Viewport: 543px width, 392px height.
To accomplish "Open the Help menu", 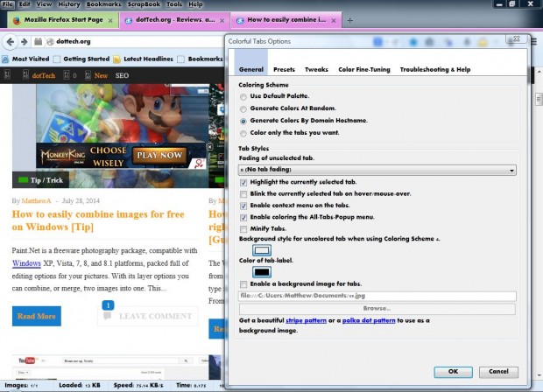I will [x=195, y=4].
